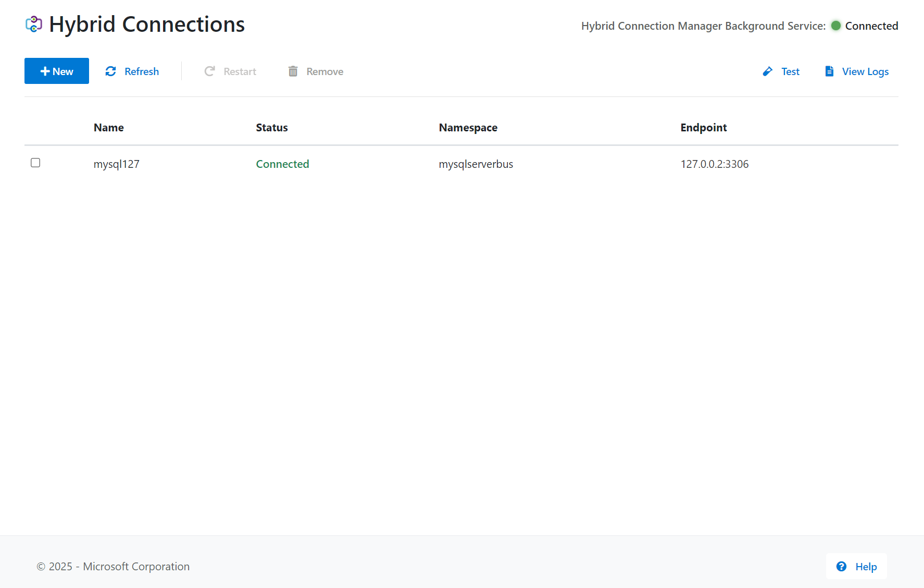
Task: Click the 127.0.0.2:3306 endpoint cell
Action: [715, 164]
